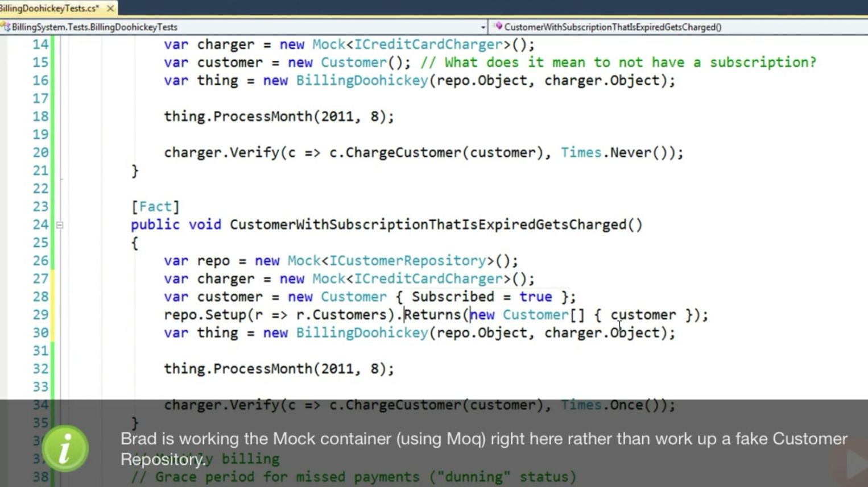Viewport: 868px width, 487px height.
Task: Click thing.ProcessMonth on line 32
Action: point(238,368)
